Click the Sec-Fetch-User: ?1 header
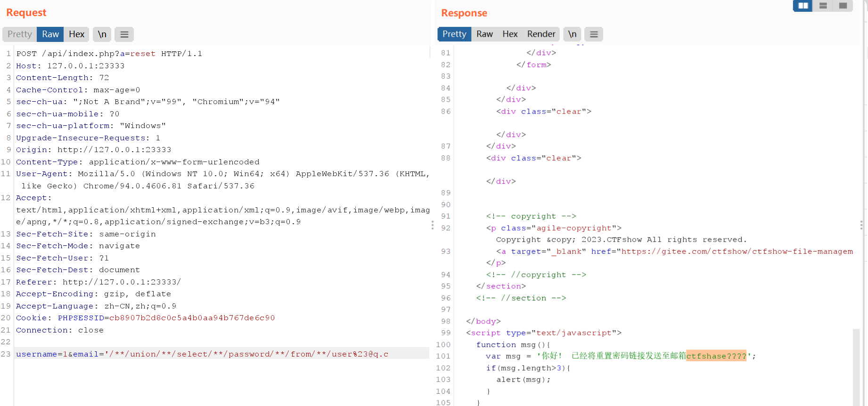This screenshot has height=406, width=868. (63, 258)
